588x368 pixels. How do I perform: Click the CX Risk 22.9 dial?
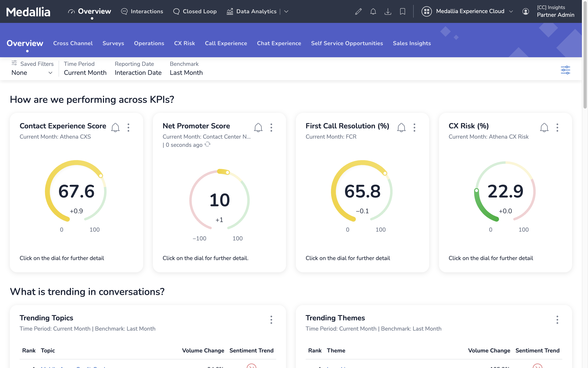point(505,191)
